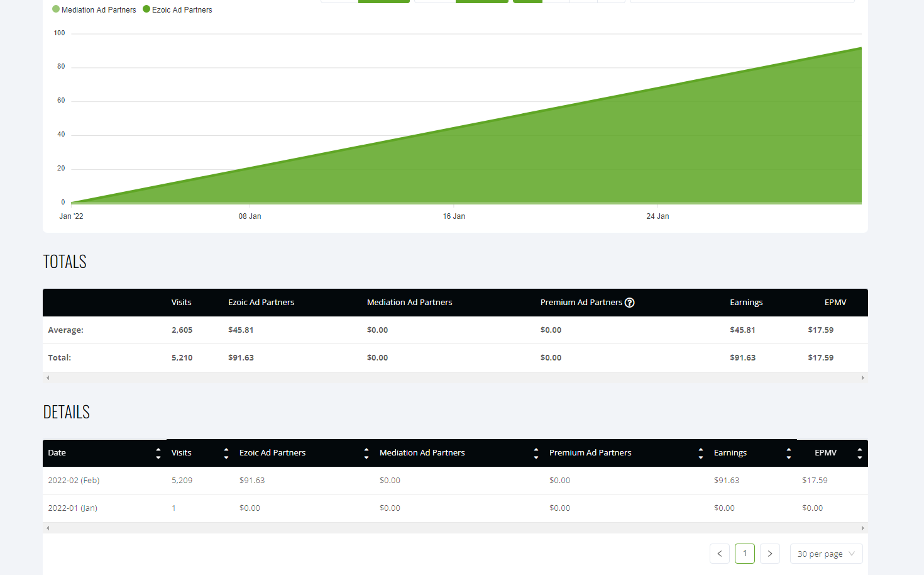The image size is (924, 575).
Task: Click the 24 Jan chart axis label
Action: coord(657,216)
